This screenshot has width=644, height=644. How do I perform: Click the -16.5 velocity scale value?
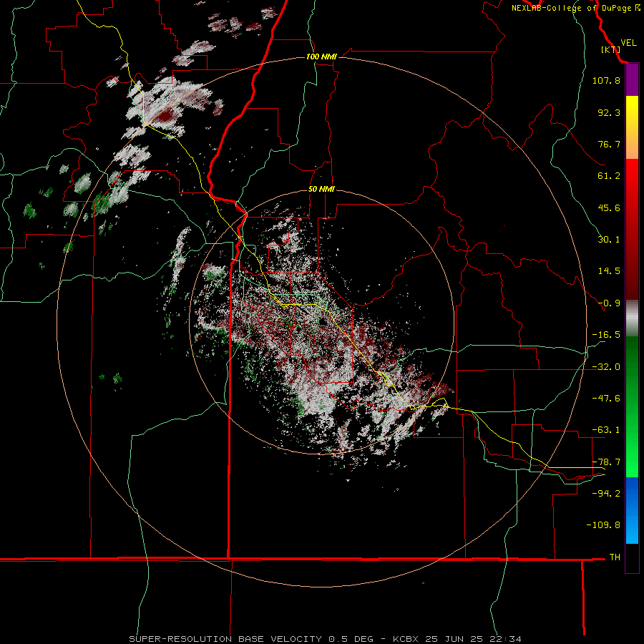(x=606, y=335)
